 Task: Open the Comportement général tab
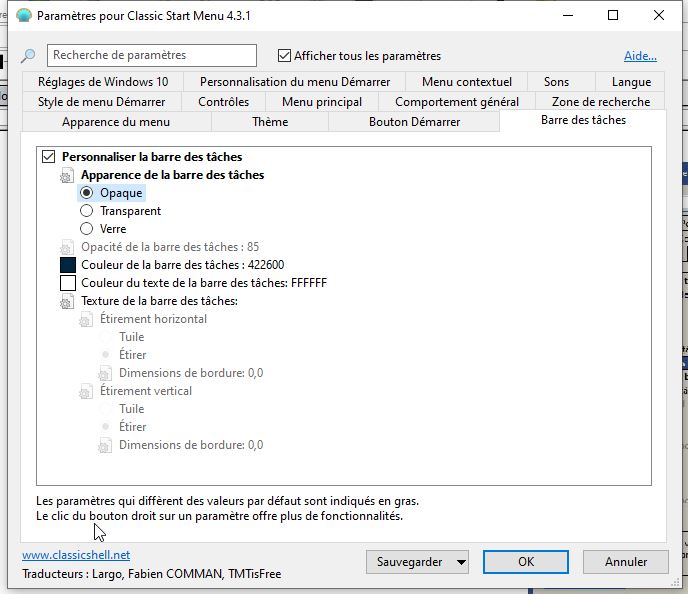click(457, 102)
